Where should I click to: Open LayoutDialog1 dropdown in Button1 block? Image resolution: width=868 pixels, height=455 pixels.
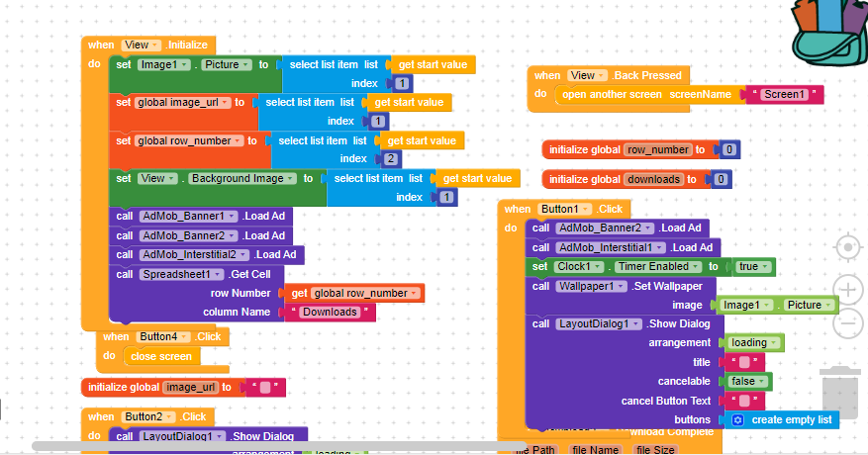[x=599, y=324]
